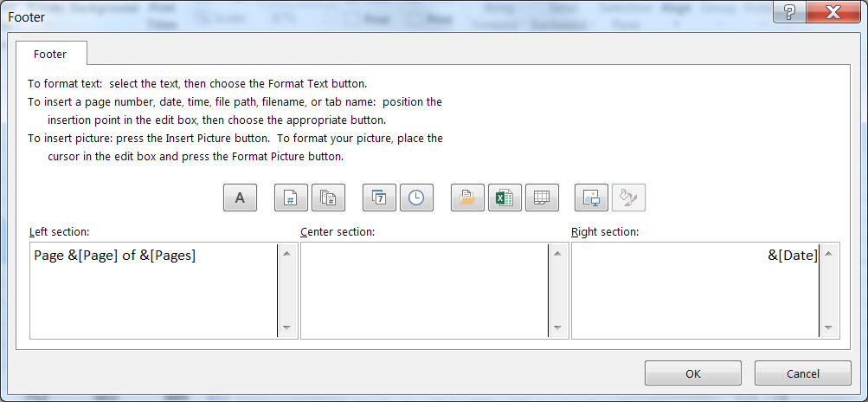Insert the Date code icon
868x402 pixels.
point(379,198)
